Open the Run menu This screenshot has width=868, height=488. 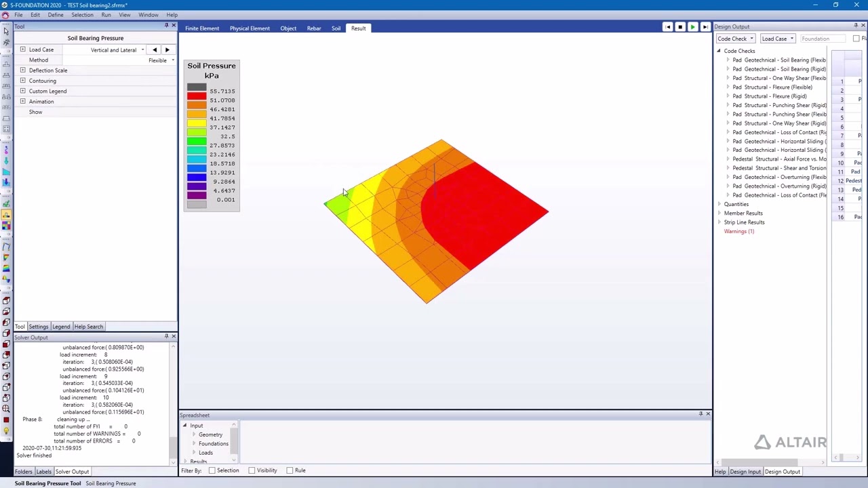pyautogui.click(x=106, y=14)
